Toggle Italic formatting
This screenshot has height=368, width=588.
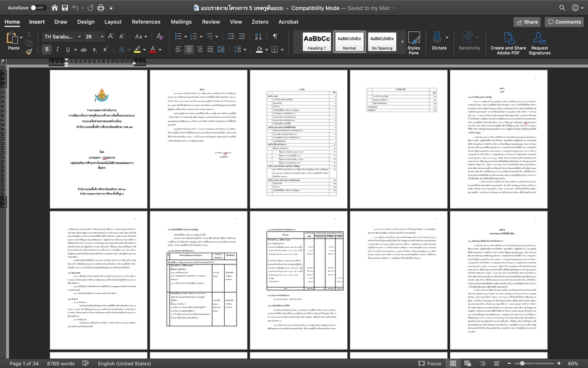click(x=58, y=49)
